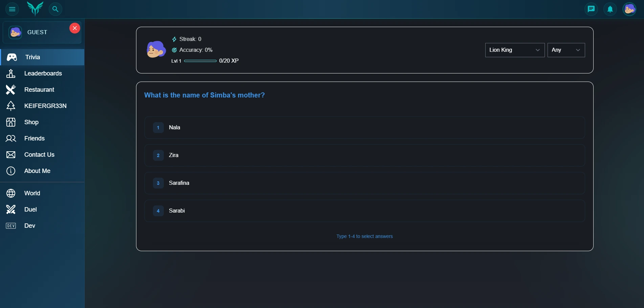Click the Trivia gamepad icon
This screenshot has height=308, width=644.
(12, 57)
